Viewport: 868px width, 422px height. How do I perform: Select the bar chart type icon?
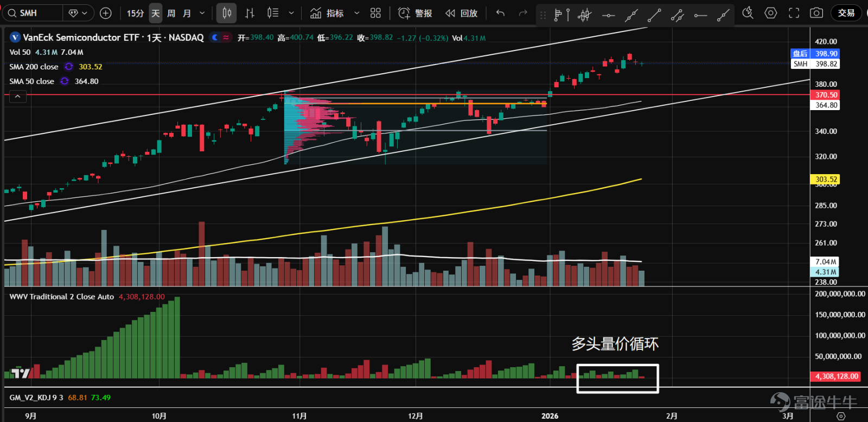(250, 13)
